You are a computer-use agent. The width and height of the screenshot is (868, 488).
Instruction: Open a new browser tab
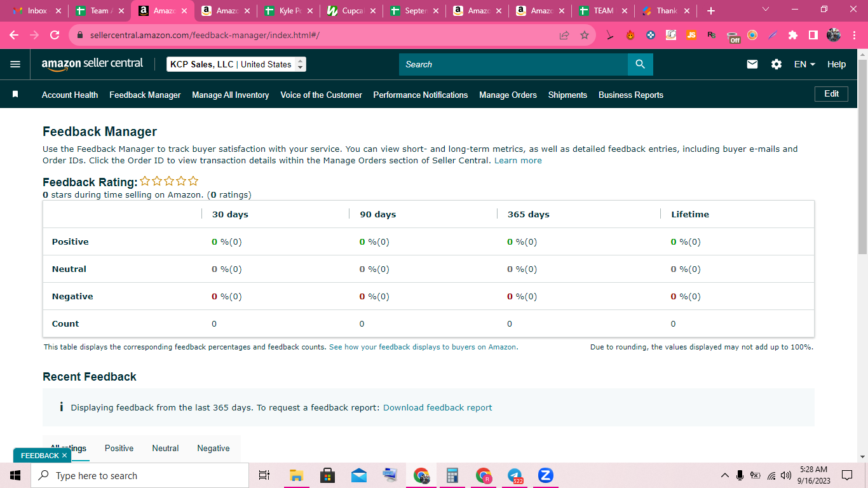click(711, 11)
